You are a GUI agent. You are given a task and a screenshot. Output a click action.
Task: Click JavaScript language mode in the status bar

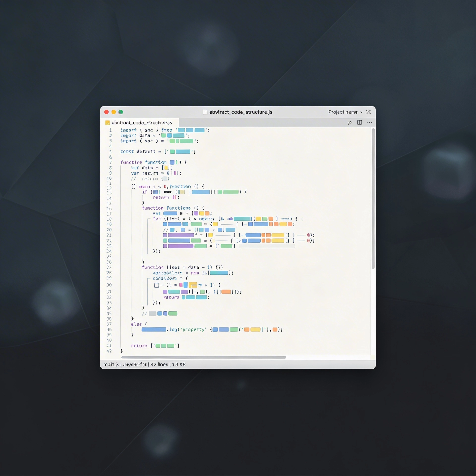pyautogui.click(x=135, y=364)
